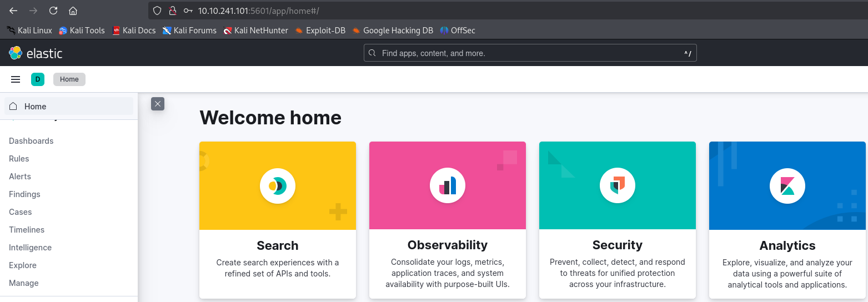Click the Observability solution icon

coord(448,185)
